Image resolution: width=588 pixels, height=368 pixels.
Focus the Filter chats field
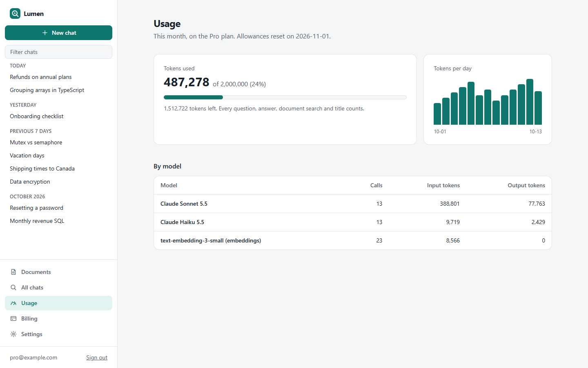click(x=58, y=52)
